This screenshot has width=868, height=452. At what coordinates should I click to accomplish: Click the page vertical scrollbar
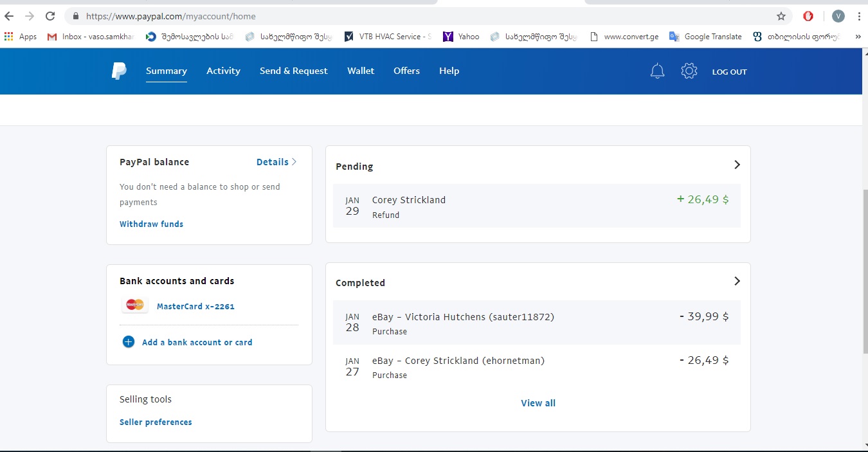[864, 270]
